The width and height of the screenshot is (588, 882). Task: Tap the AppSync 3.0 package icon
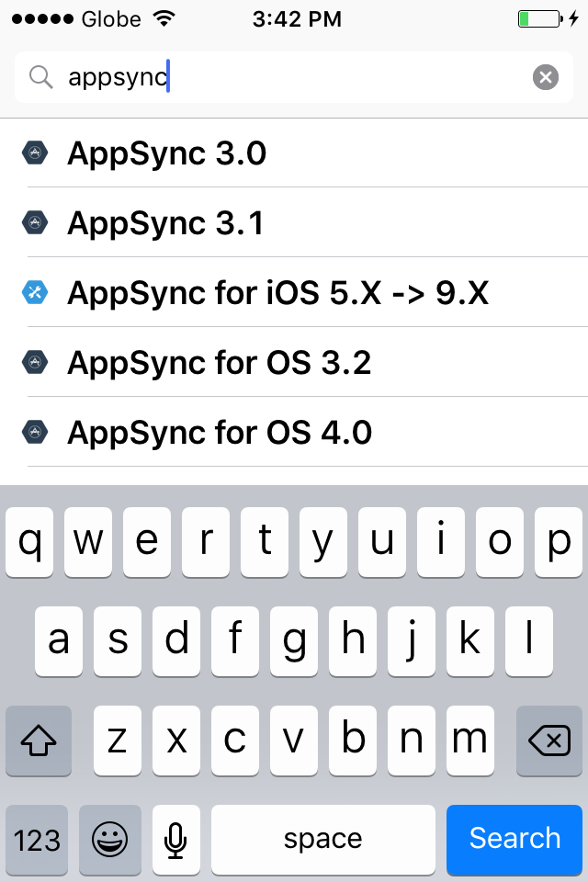[35, 153]
